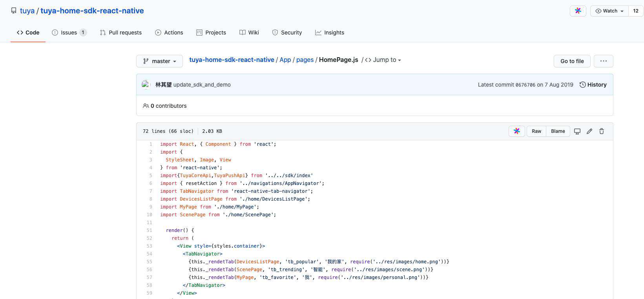Viewport: 644px width, 299px height.
Task: Click './home/MyPage' import path
Action: point(235,207)
